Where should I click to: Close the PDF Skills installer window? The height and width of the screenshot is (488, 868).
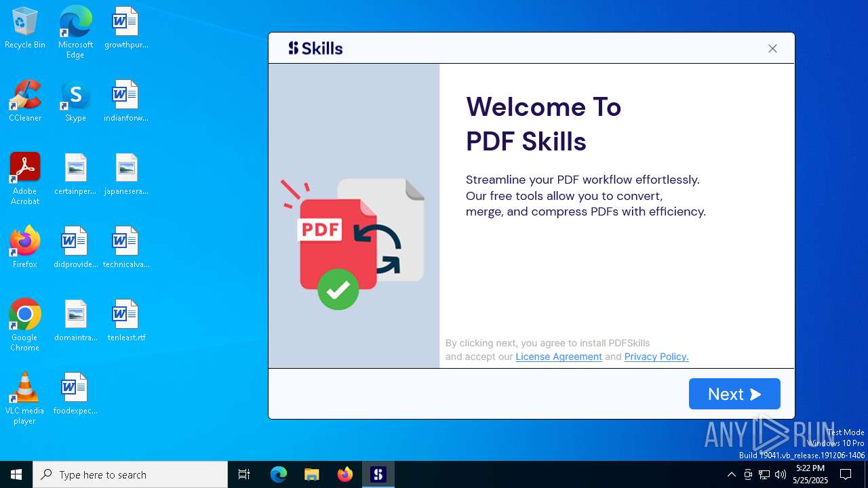point(772,48)
